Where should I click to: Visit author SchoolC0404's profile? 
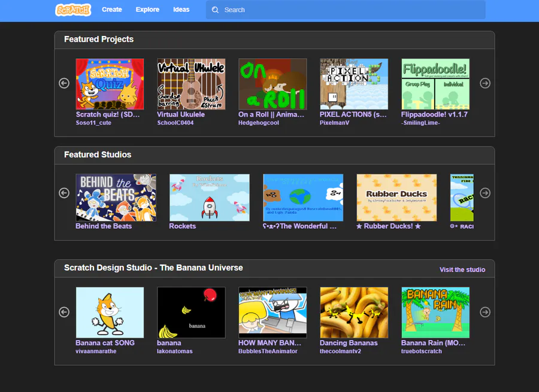pyautogui.click(x=175, y=123)
